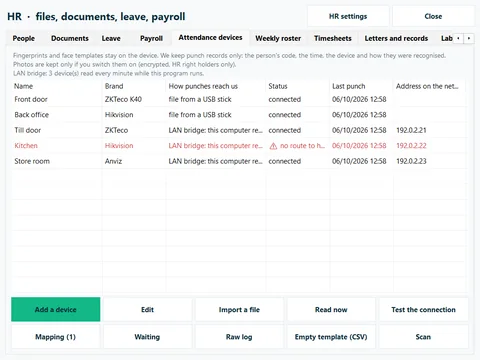Select the Front door device row

239,99
